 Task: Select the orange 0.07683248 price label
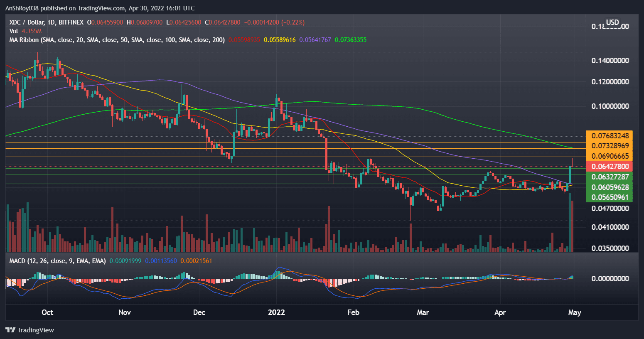(x=609, y=136)
